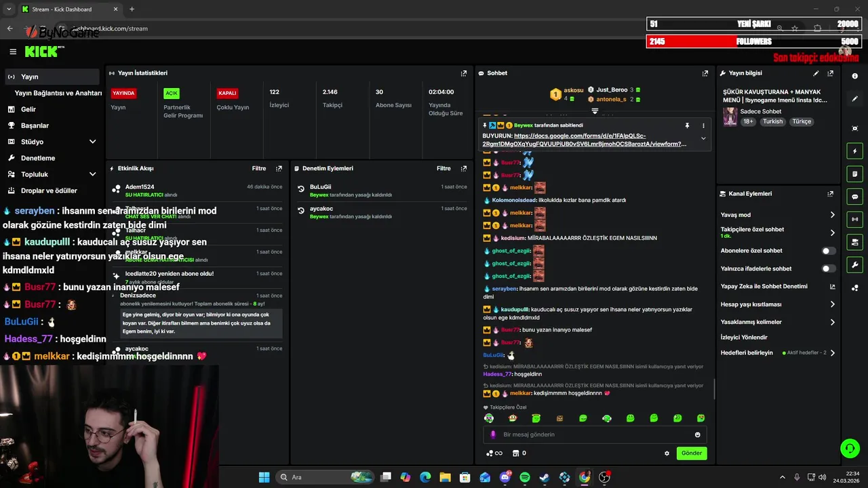Open Spotify from the taskbar
868x488 pixels.
click(525, 477)
